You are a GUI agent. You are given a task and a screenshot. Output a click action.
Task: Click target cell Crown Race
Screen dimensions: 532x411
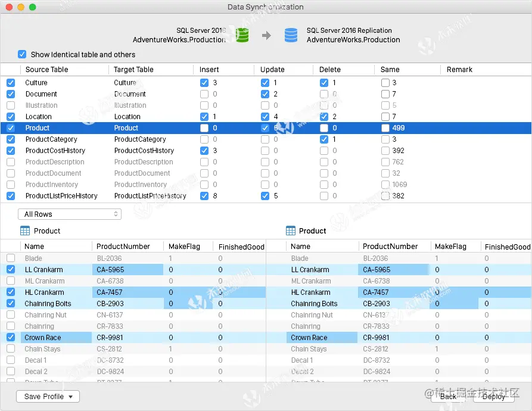click(x=322, y=337)
